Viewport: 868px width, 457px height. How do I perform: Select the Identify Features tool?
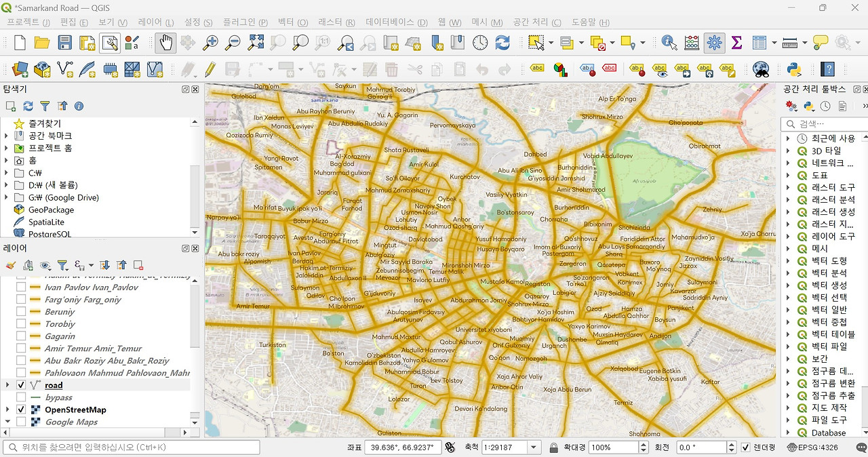click(669, 43)
